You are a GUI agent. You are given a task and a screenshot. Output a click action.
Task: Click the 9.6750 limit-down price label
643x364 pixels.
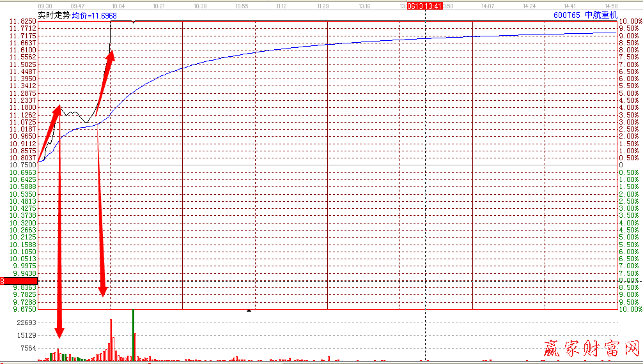(x=23, y=309)
